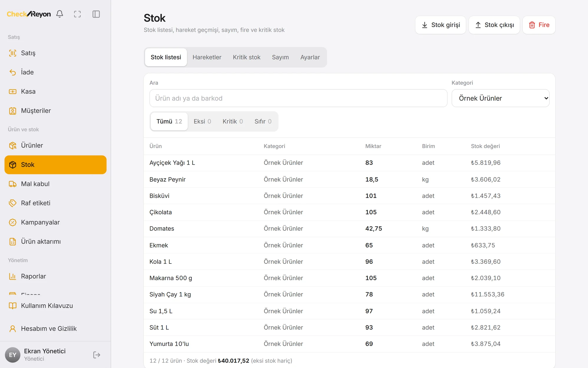Click the Kullanım Kılavuzu book icon
The height and width of the screenshot is (368, 588).
(x=13, y=306)
